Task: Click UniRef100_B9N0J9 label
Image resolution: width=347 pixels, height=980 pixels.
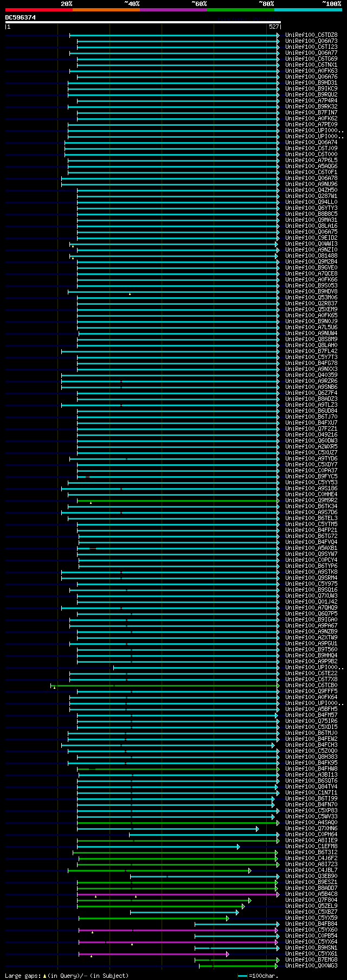Action: [311, 321]
